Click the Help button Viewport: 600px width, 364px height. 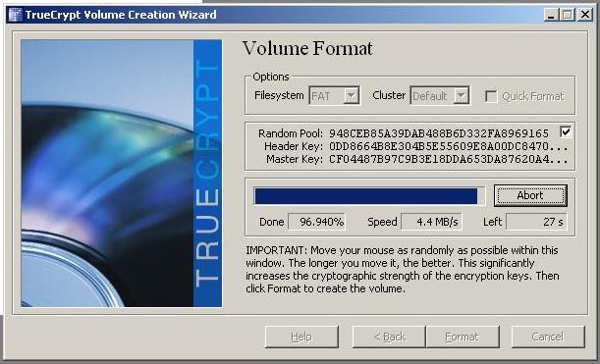tap(301, 337)
